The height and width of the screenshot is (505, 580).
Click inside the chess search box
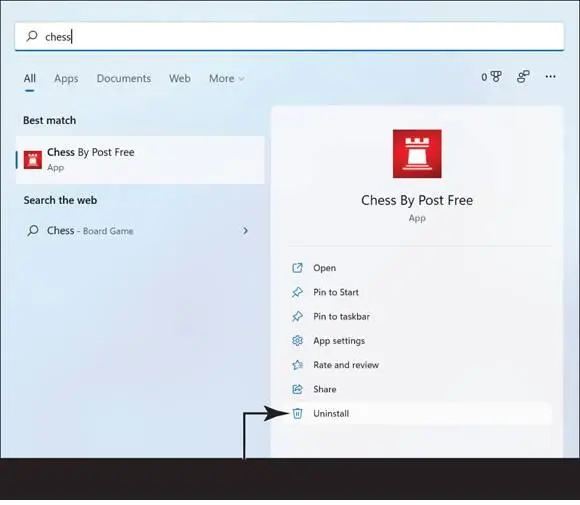coord(289,36)
